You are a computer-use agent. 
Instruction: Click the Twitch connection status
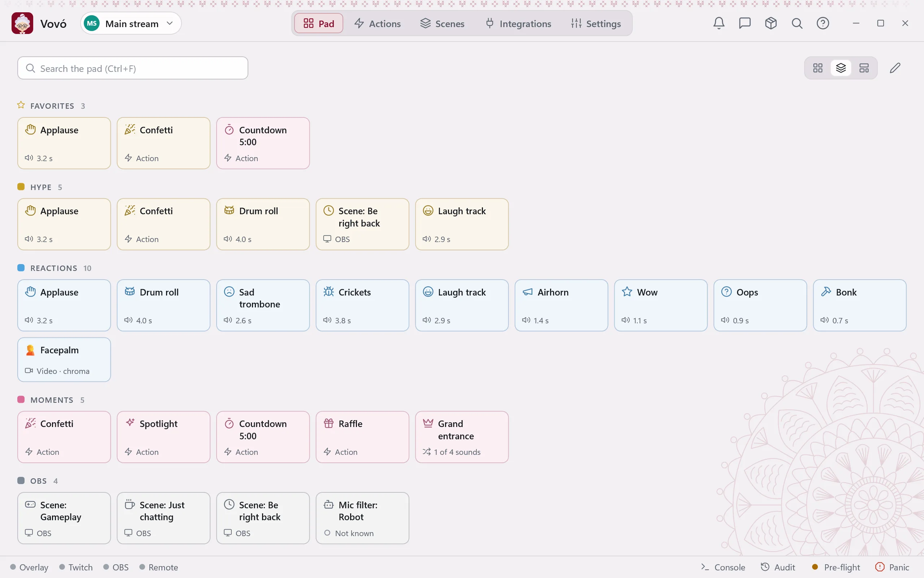(76, 567)
